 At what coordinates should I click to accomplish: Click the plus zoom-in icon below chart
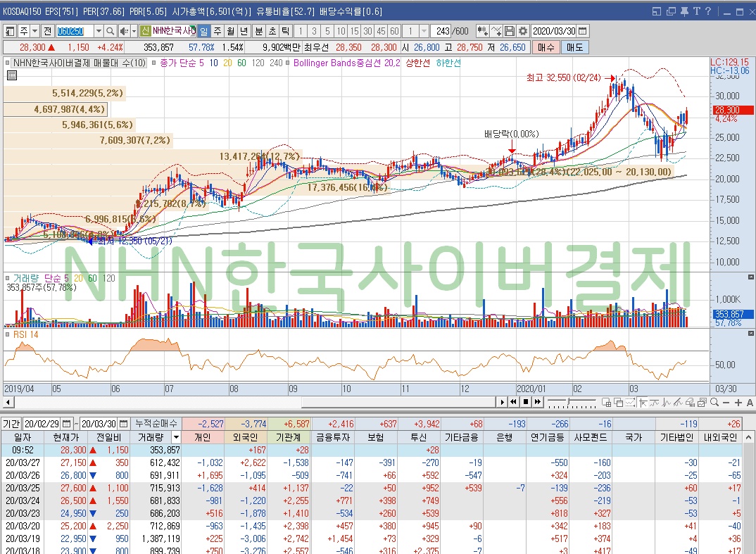point(738,403)
